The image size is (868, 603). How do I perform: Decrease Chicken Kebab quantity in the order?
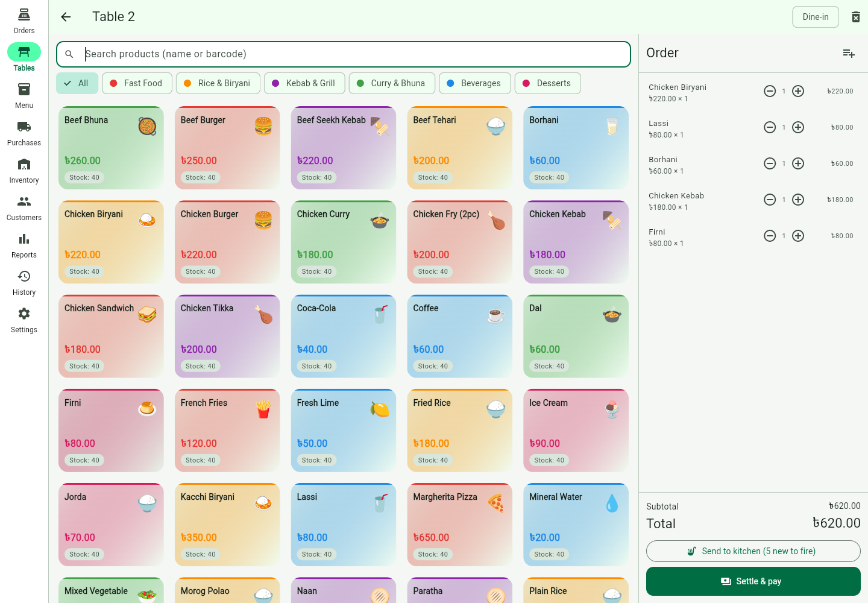click(x=770, y=200)
